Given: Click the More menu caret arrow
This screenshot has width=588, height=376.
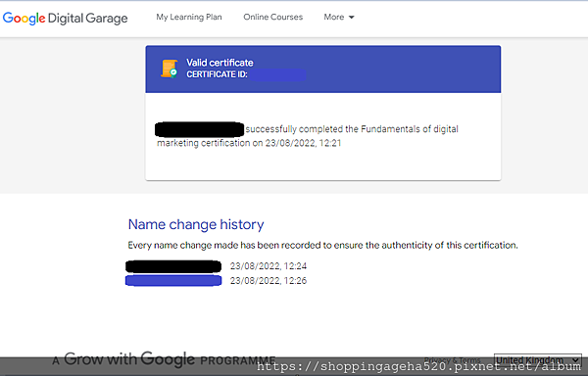Looking at the screenshot, I should tap(352, 18).
